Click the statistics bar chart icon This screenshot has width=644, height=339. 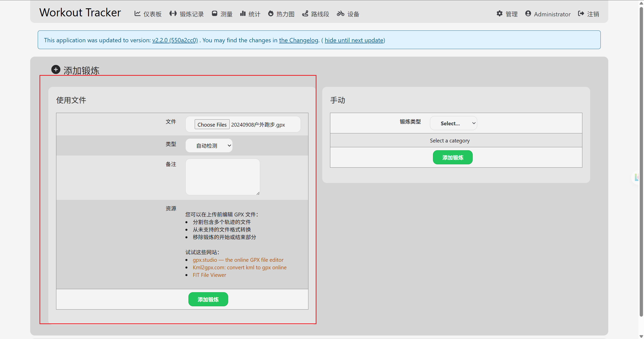click(243, 14)
